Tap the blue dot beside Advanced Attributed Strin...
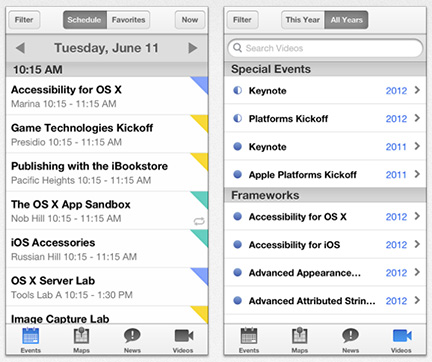 tap(237, 300)
